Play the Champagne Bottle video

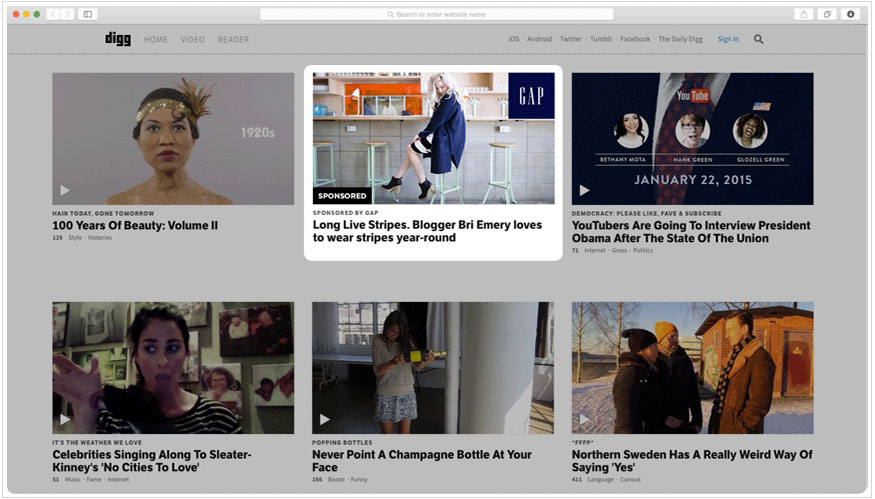325,419
